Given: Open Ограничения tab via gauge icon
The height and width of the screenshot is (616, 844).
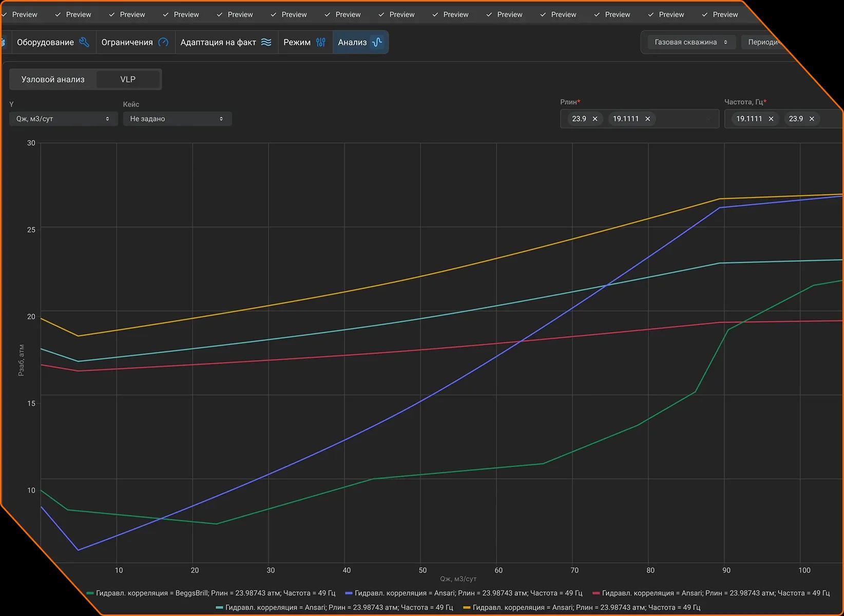Looking at the screenshot, I should point(163,42).
